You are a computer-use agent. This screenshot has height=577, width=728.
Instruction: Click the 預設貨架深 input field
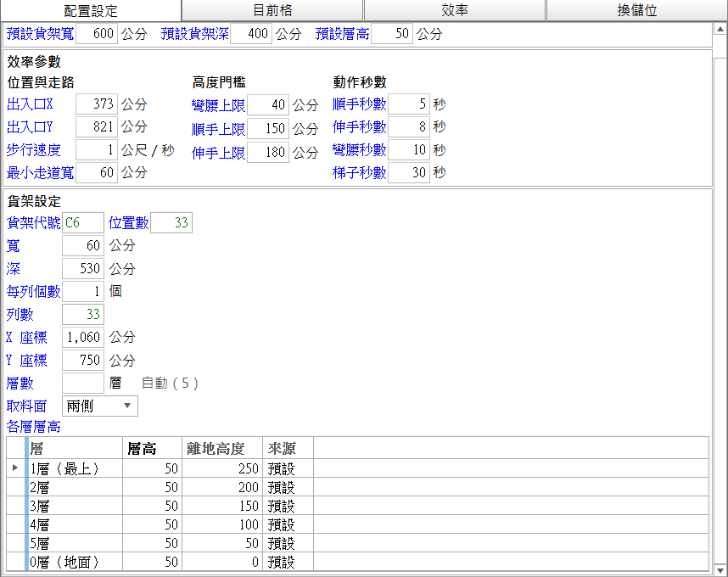tap(251, 33)
